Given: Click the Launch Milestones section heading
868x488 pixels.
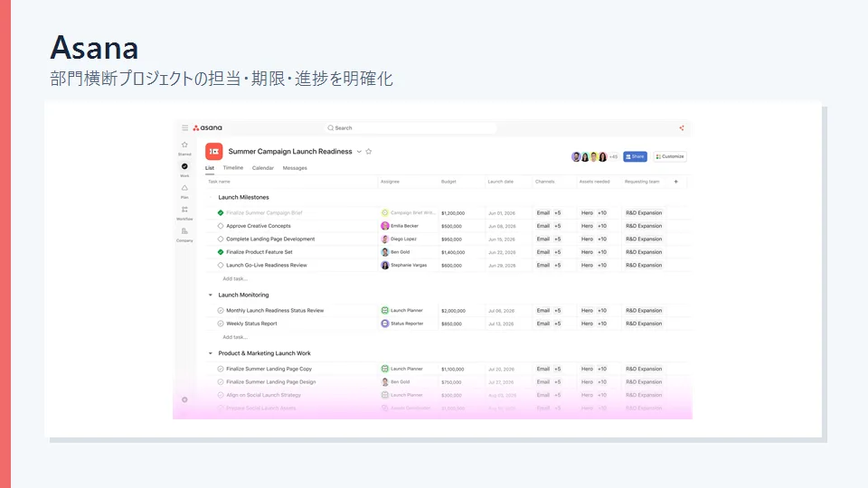Looking at the screenshot, I should pos(243,197).
